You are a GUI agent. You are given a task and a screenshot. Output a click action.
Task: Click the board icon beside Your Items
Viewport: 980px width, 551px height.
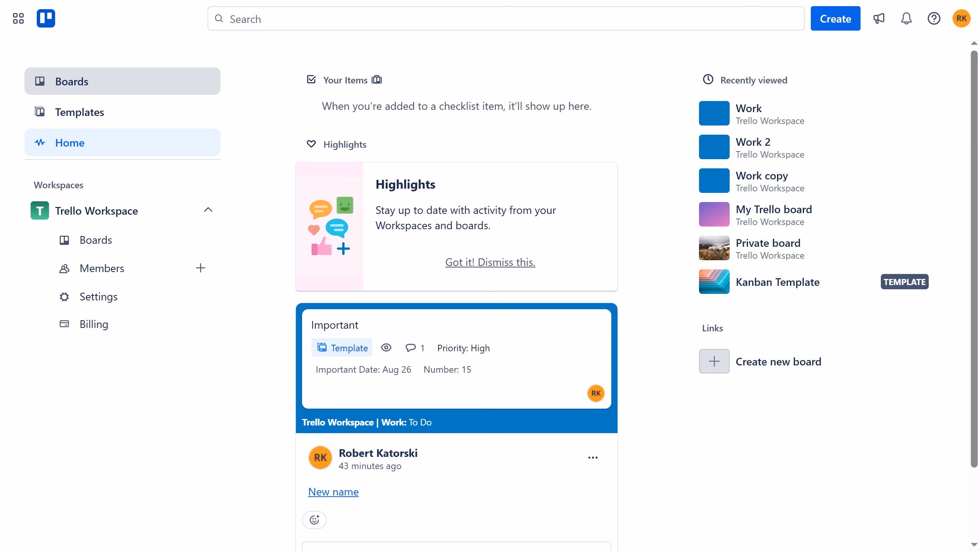point(377,80)
